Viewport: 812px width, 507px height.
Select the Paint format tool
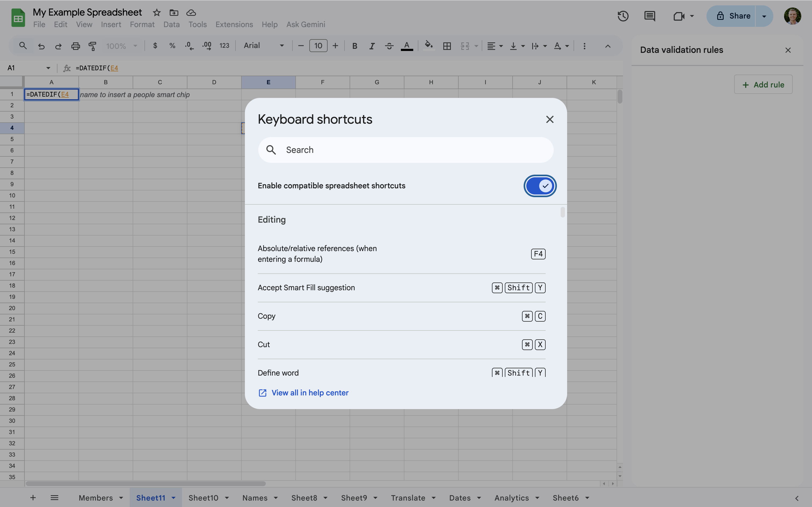93,46
